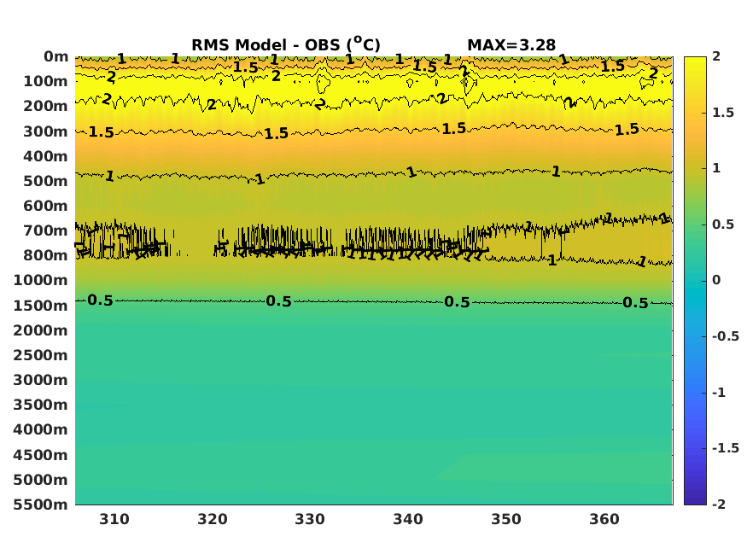747x560 pixels.
Task: Click the leftmost "0.5" contour label near 1500m
Action: pyautogui.click(x=101, y=300)
